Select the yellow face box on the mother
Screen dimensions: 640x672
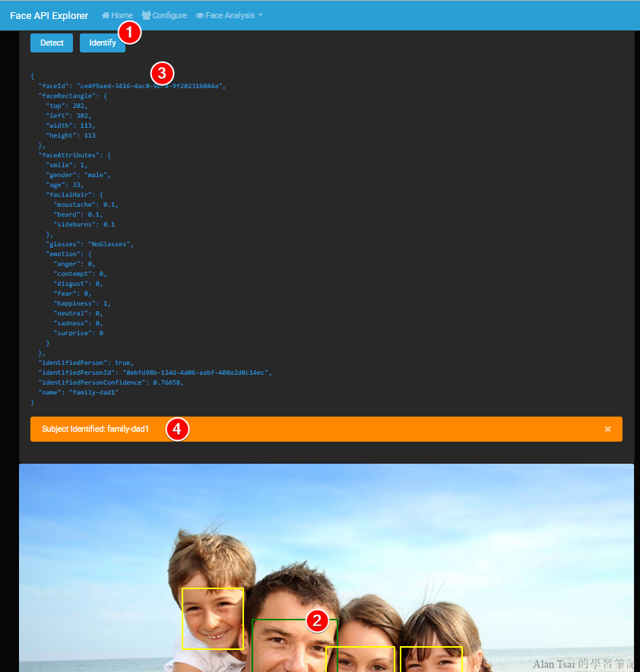360,659
